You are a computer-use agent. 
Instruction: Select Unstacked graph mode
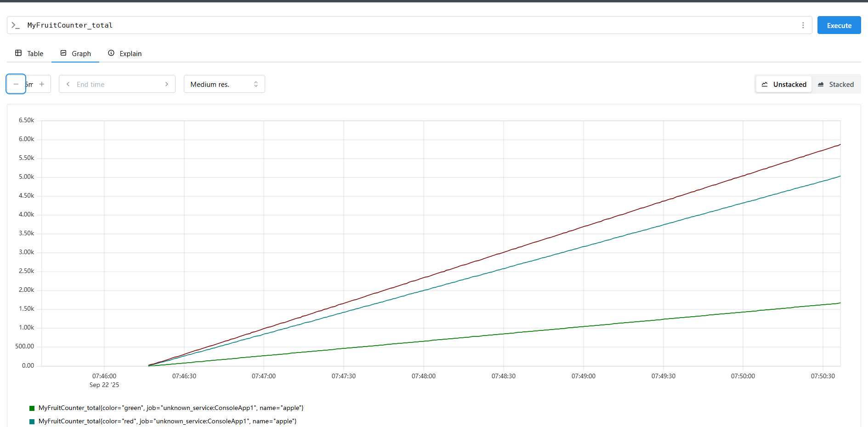pos(784,84)
